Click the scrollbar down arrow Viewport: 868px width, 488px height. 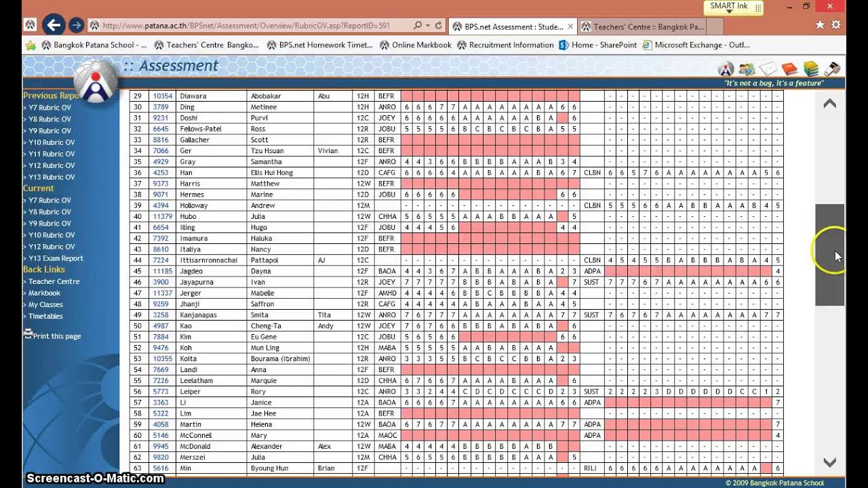tap(829, 462)
